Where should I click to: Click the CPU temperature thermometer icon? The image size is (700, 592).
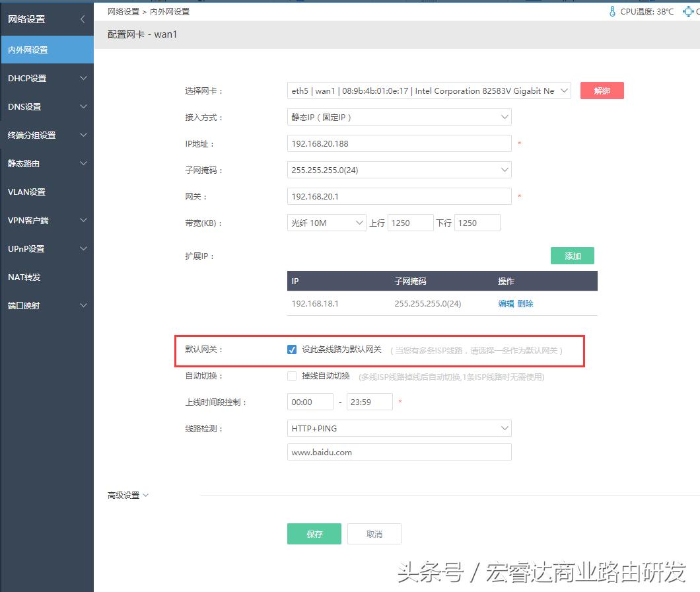pyautogui.click(x=613, y=11)
